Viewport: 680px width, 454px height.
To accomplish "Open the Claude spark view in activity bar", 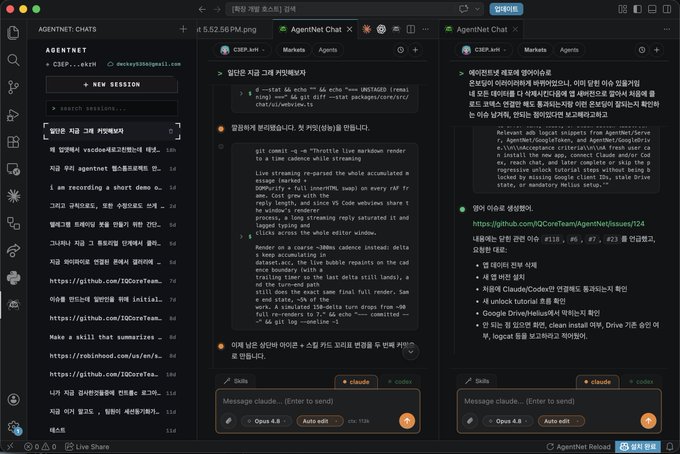I will 13,196.
